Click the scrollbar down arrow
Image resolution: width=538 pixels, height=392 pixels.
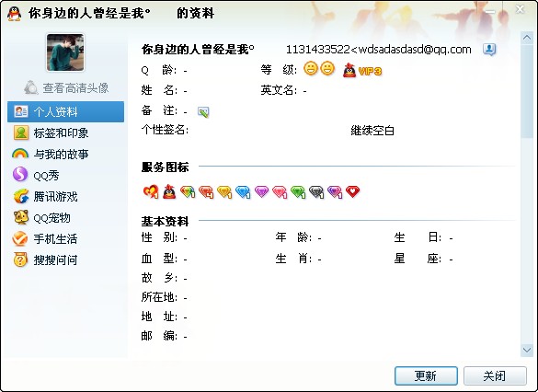[527, 350]
